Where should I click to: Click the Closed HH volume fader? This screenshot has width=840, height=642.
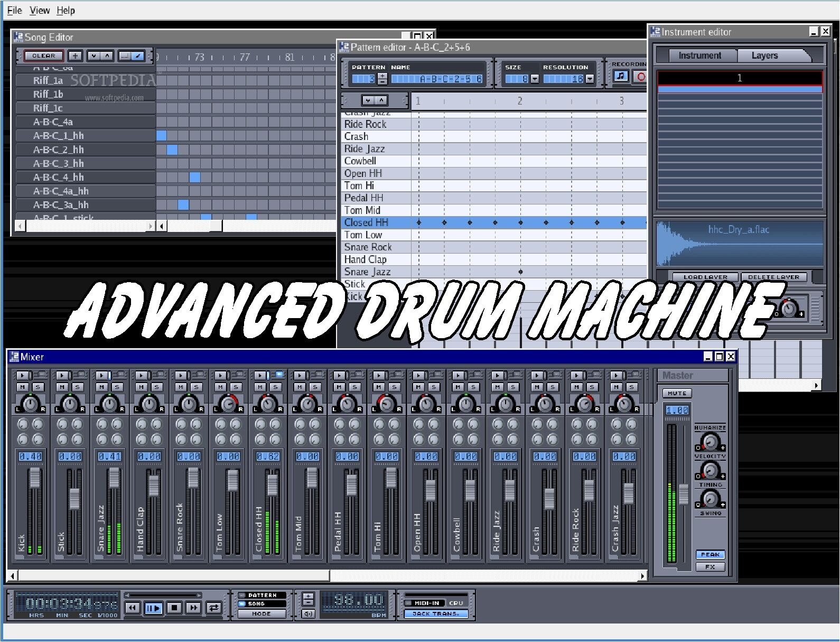[x=272, y=485]
